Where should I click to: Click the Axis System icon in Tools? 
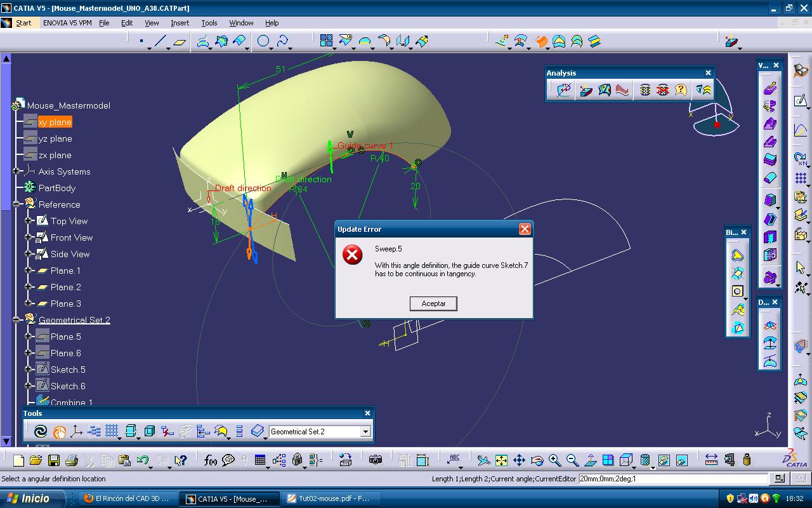point(76,432)
